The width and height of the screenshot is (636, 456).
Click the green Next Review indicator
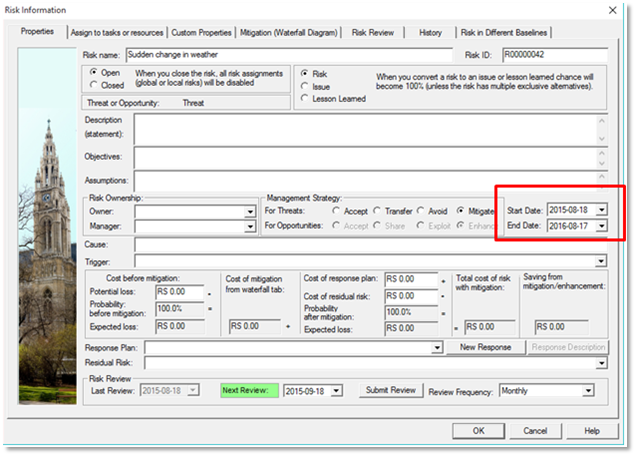pyautogui.click(x=248, y=390)
